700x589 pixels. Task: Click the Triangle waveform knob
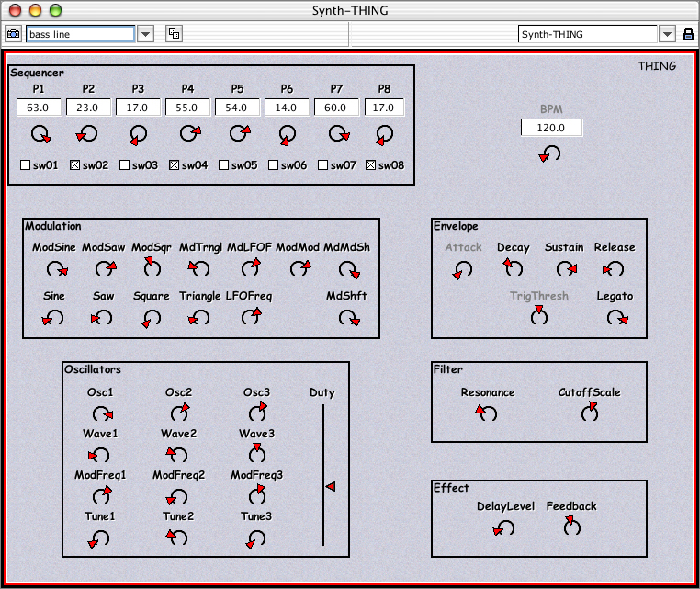pos(198,318)
